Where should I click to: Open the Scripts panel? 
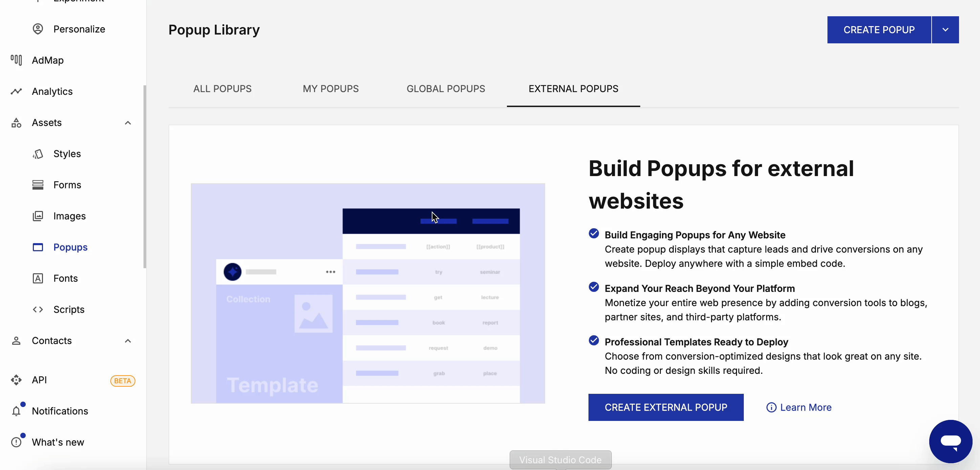pyautogui.click(x=69, y=309)
